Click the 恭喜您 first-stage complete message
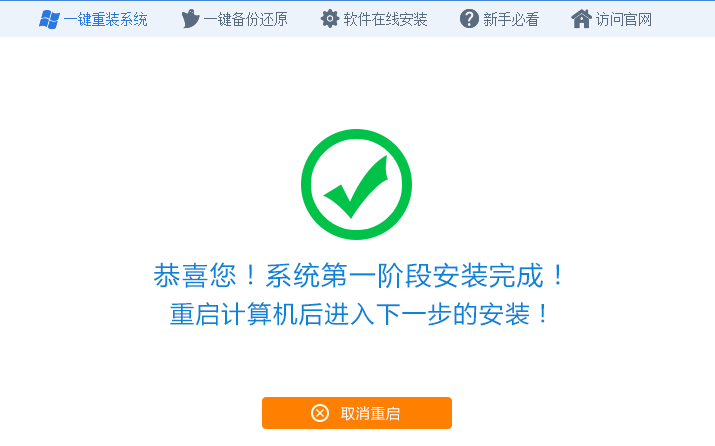 [x=359, y=275]
